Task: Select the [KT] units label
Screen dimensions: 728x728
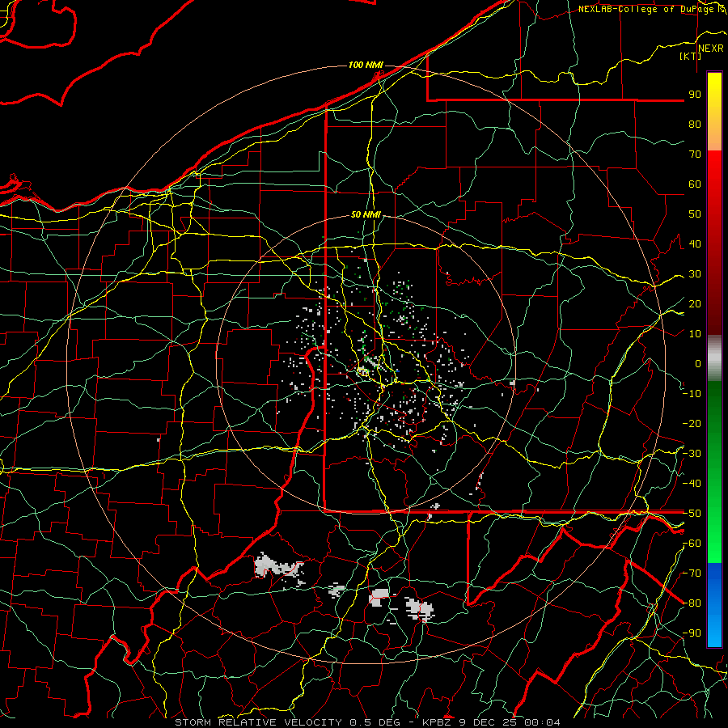Action: click(x=691, y=56)
